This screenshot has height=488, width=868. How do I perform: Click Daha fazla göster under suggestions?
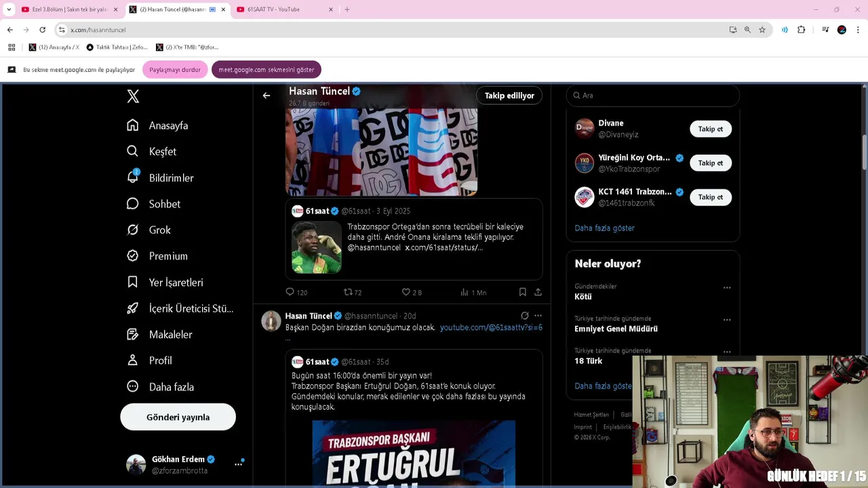(x=604, y=228)
